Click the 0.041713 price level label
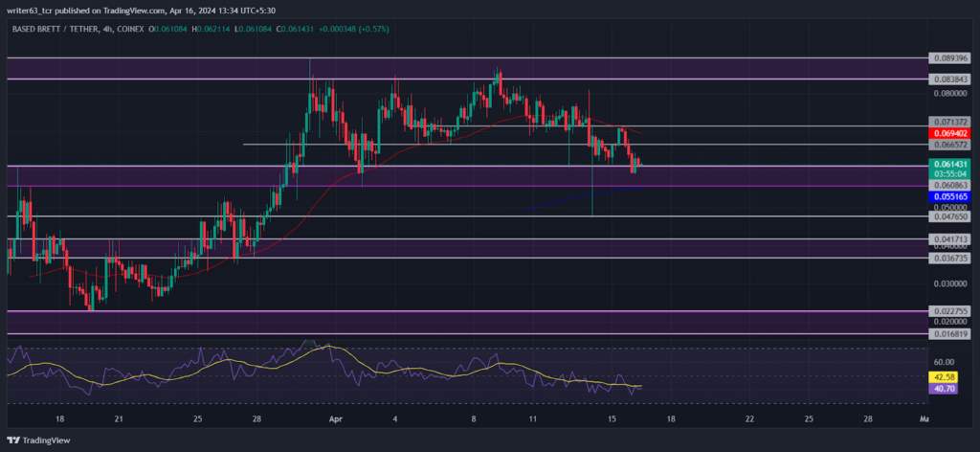The height and width of the screenshot is (452, 980). click(x=951, y=238)
